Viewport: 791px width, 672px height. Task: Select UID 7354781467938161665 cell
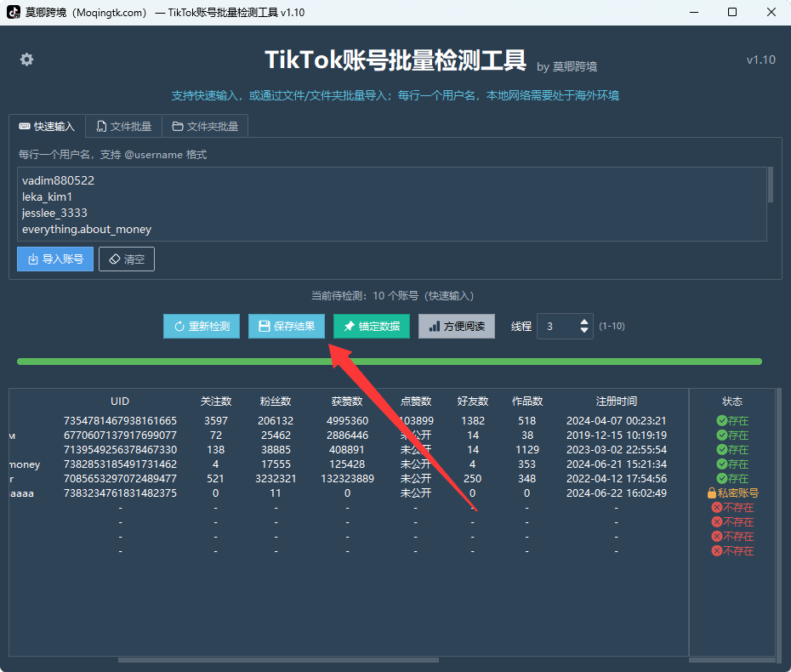[120, 421]
